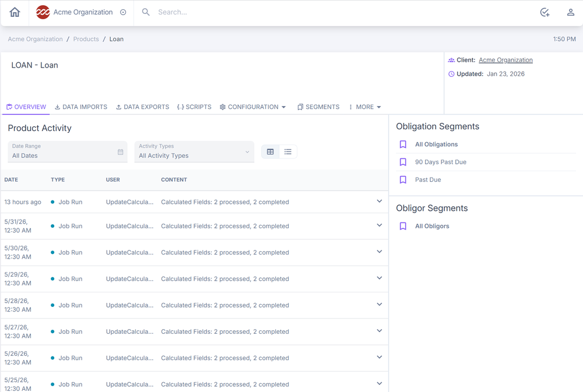
Task: Switch to list view layout
Action: tap(288, 151)
